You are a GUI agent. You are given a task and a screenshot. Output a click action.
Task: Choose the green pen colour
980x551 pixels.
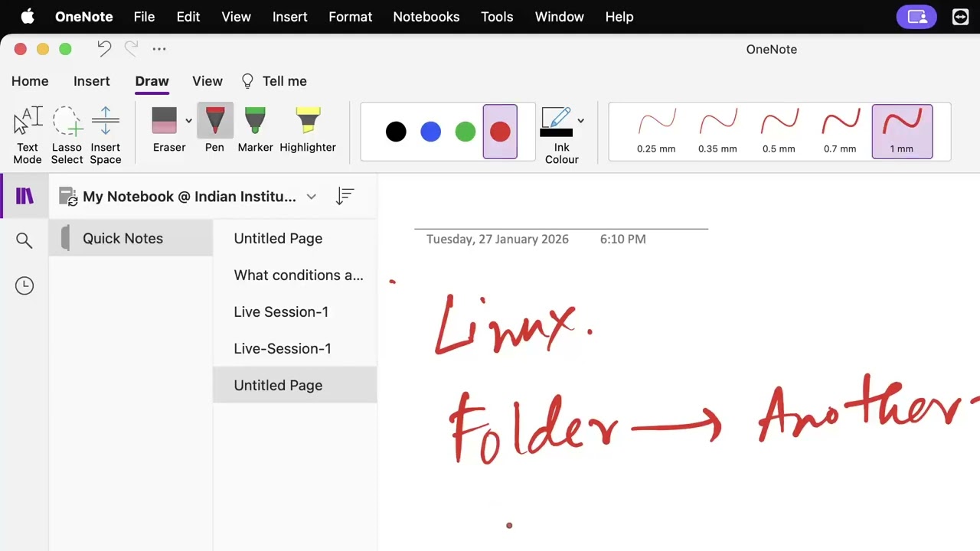(465, 132)
